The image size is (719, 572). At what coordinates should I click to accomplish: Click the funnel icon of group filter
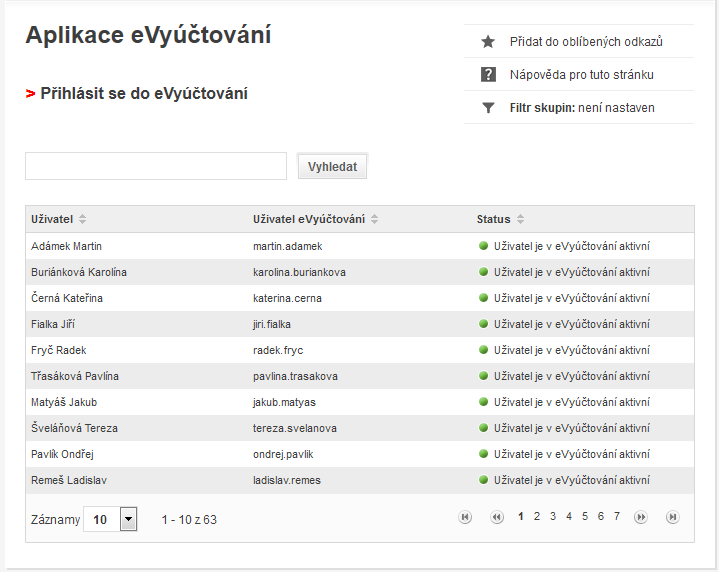click(x=488, y=108)
